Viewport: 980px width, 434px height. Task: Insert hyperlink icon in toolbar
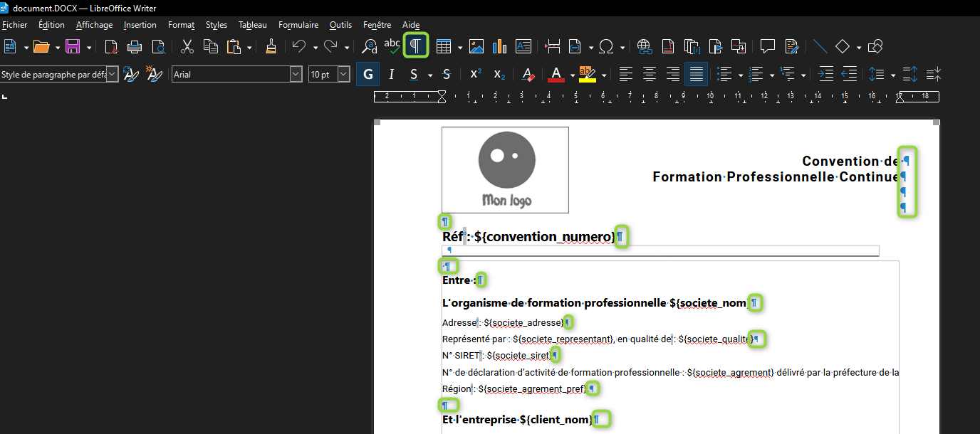coord(645,47)
